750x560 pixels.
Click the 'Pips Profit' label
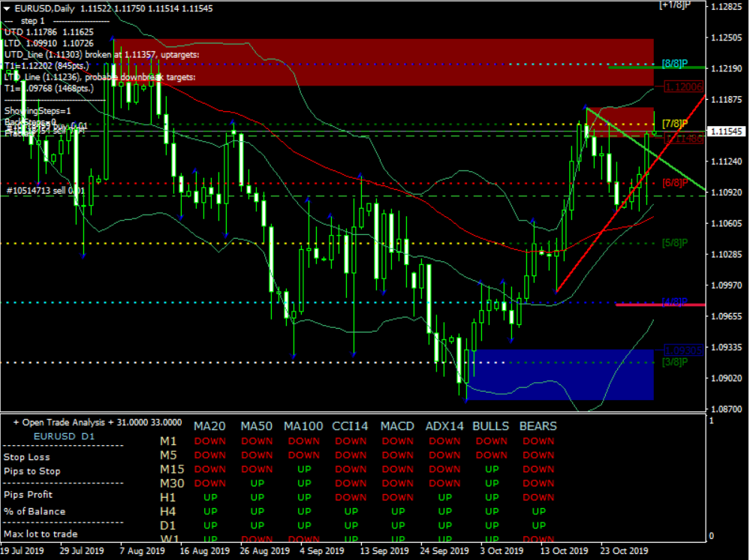click(29, 495)
